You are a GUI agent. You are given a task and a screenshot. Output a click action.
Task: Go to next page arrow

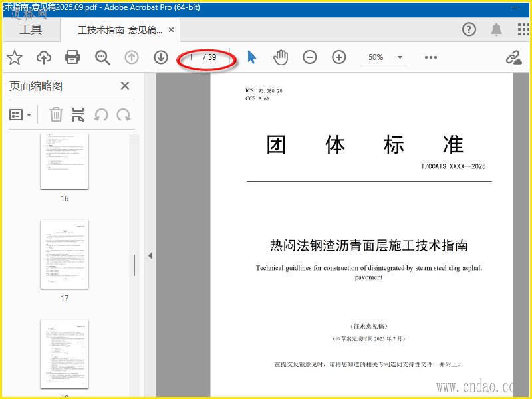tap(161, 57)
